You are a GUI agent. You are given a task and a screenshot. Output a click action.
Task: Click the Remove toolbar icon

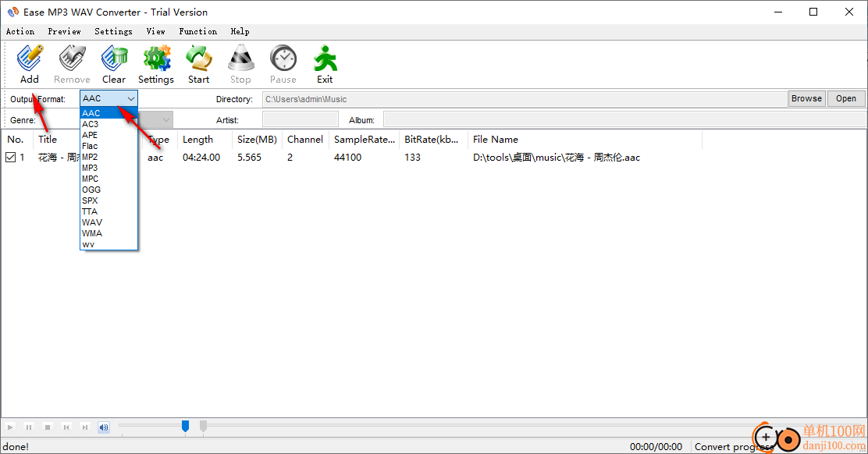[72, 59]
